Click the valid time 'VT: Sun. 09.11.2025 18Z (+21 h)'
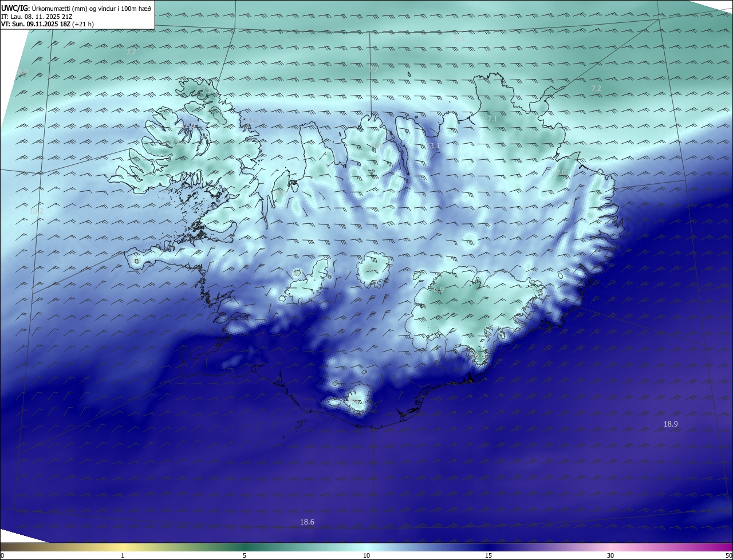The height and width of the screenshot is (560, 733). click(x=47, y=24)
